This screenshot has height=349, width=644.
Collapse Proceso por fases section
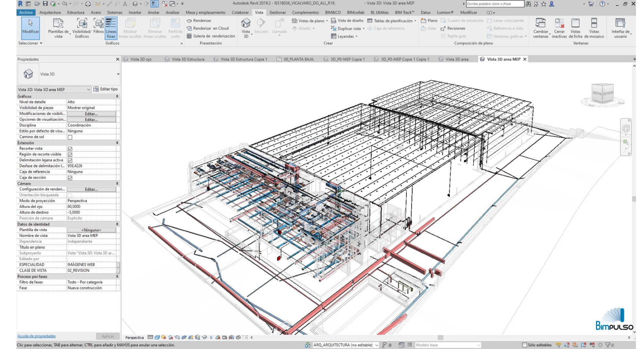[x=117, y=277]
